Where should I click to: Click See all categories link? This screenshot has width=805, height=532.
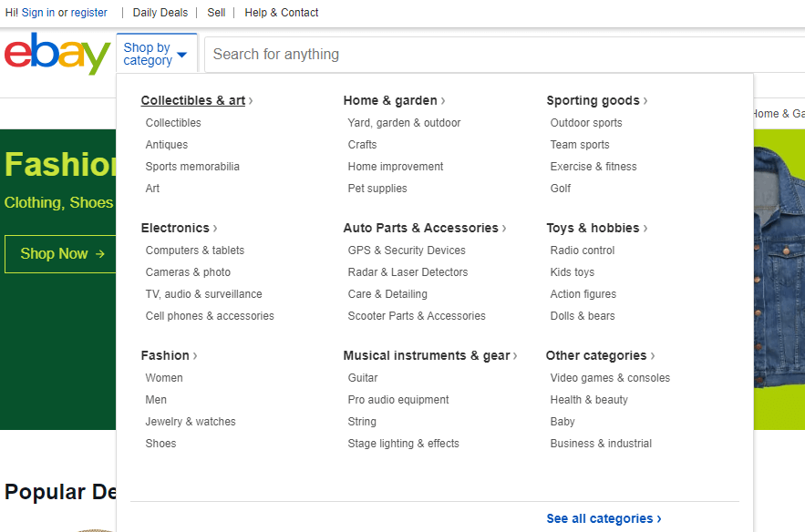[604, 518]
